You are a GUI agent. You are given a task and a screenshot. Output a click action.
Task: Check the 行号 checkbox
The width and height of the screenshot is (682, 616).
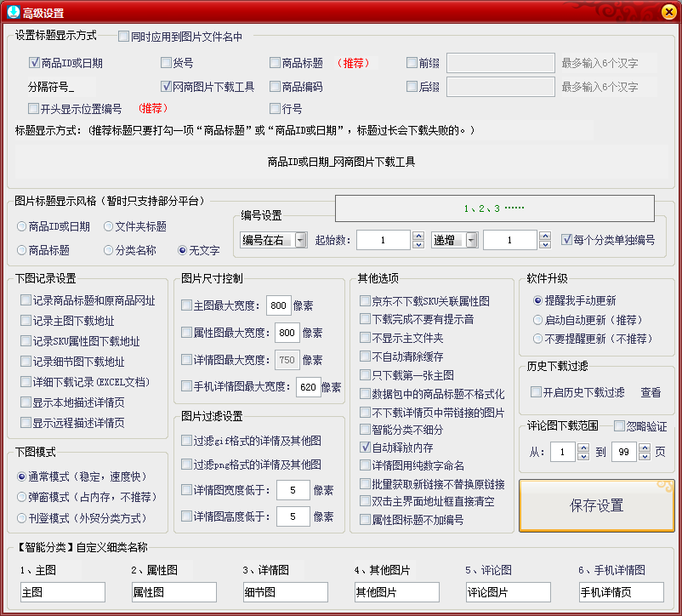(275, 108)
